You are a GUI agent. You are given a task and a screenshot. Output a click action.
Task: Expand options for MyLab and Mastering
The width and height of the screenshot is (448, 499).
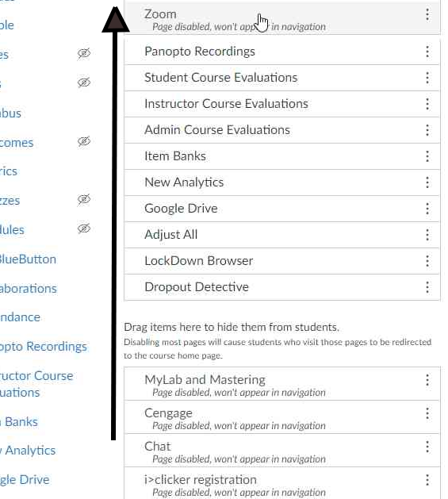[x=427, y=380]
